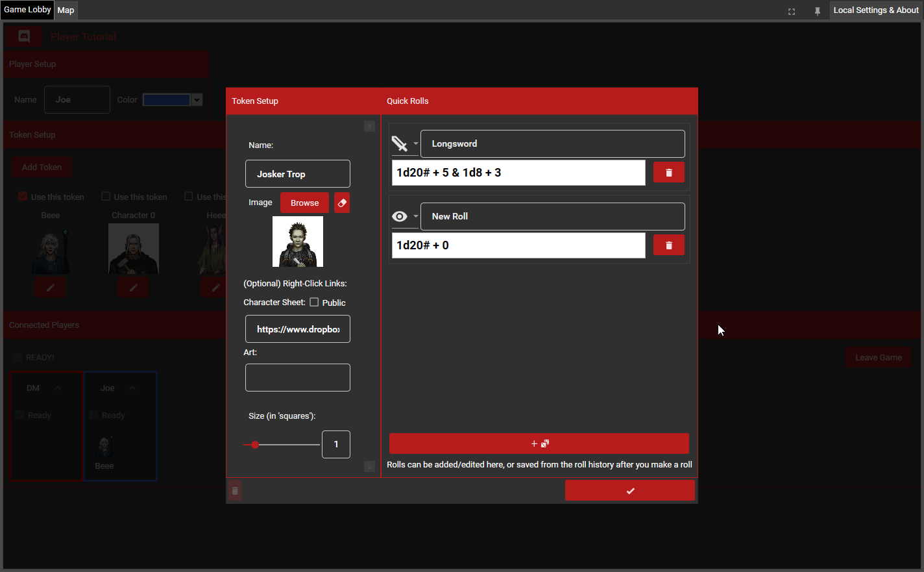Edit Character 0 token with pencil icon
The image size is (924, 572).
click(134, 287)
